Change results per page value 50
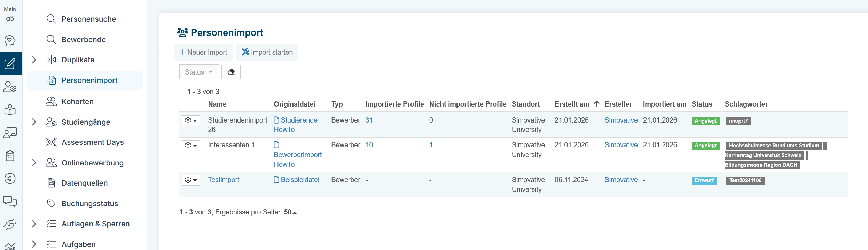Screen dimensions: 868x250 pos(290,212)
